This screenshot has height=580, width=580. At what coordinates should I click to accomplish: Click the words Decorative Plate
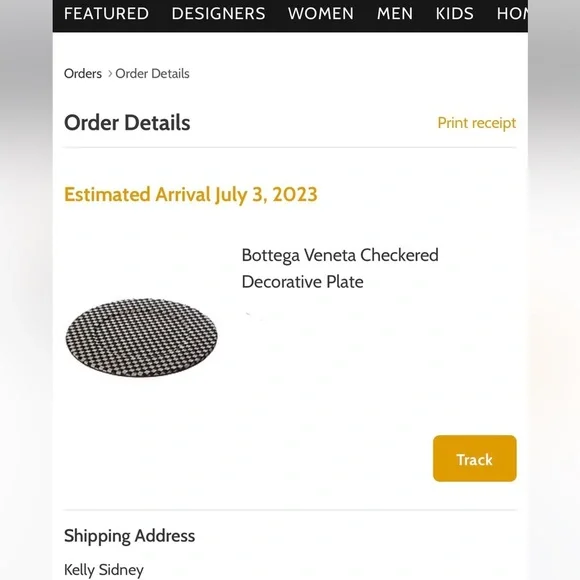coord(303,282)
